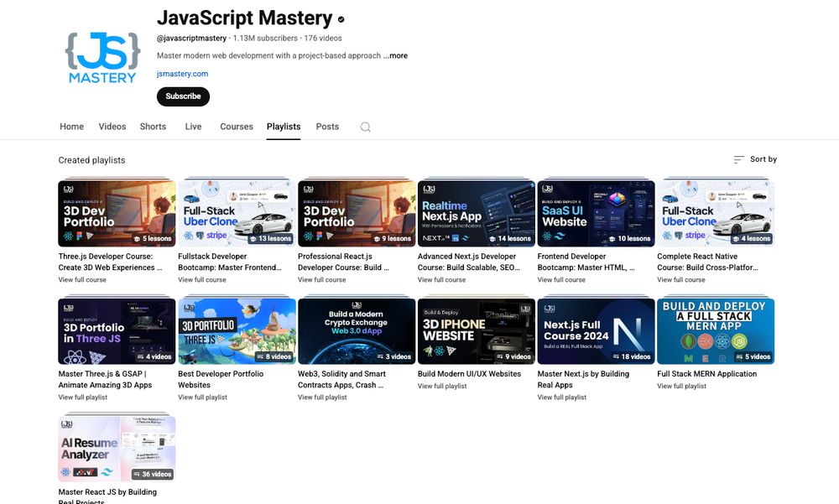Image resolution: width=839 pixels, height=504 pixels.
Task: Open 3D Portfolio Three JS island thumbnail
Action: click(237, 331)
